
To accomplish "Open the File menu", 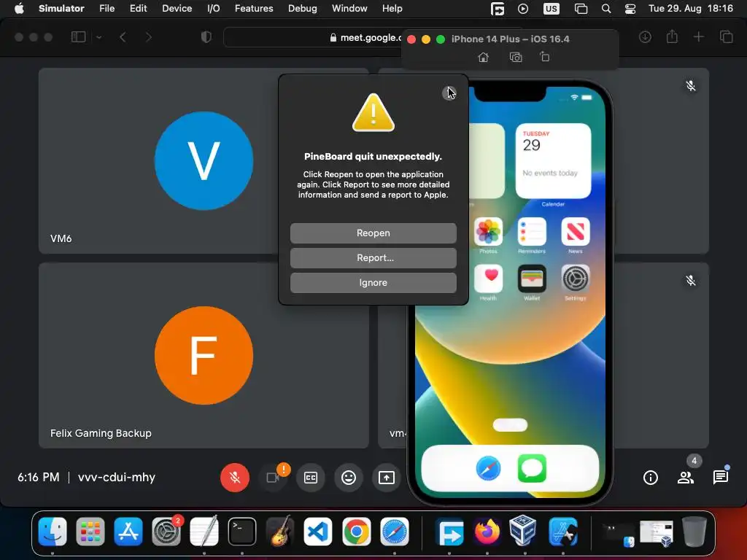I will click(107, 9).
